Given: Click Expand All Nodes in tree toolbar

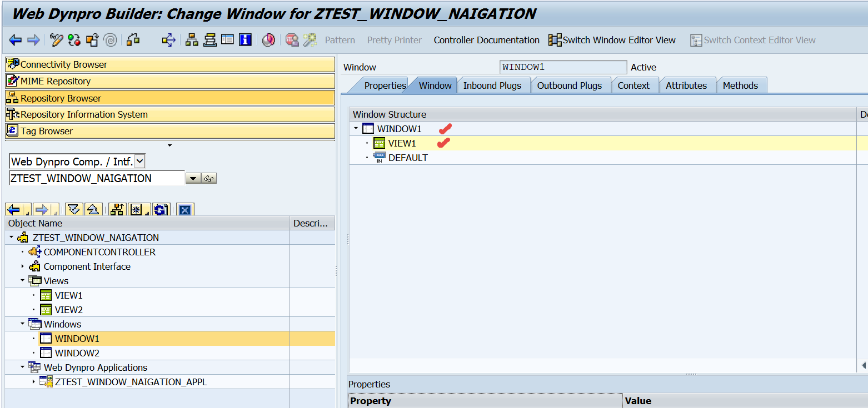Looking at the screenshot, I should point(73,210).
